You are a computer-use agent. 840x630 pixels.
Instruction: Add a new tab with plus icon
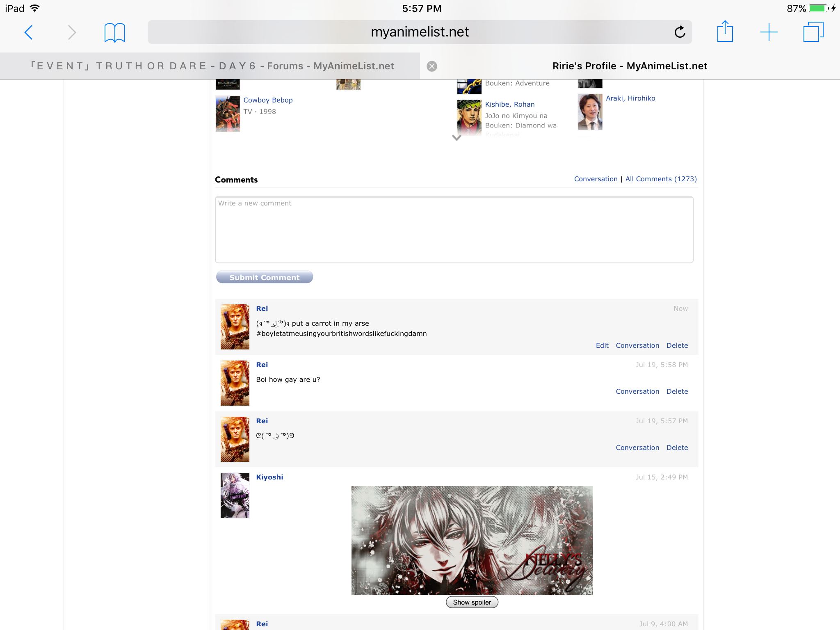tap(769, 32)
